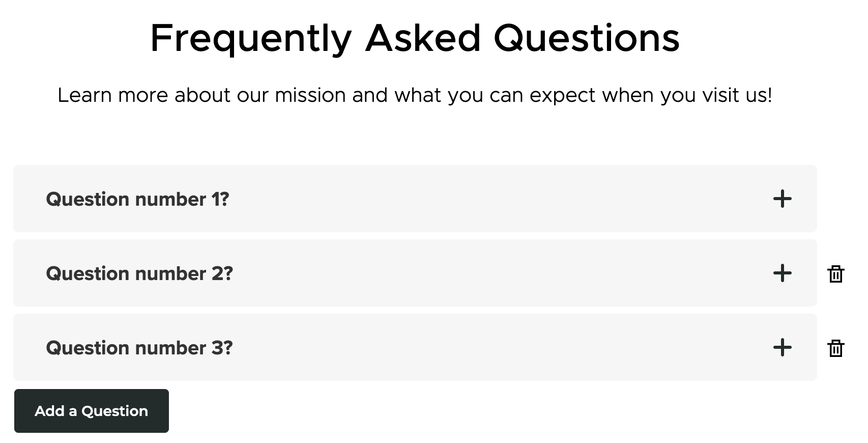Click the Add a Question button
868x443 pixels.
(x=92, y=411)
